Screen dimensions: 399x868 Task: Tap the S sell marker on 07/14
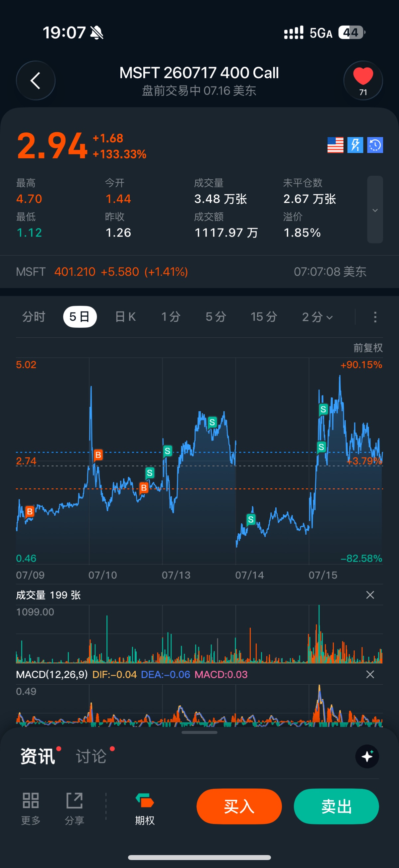pyautogui.click(x=250, y=520)
